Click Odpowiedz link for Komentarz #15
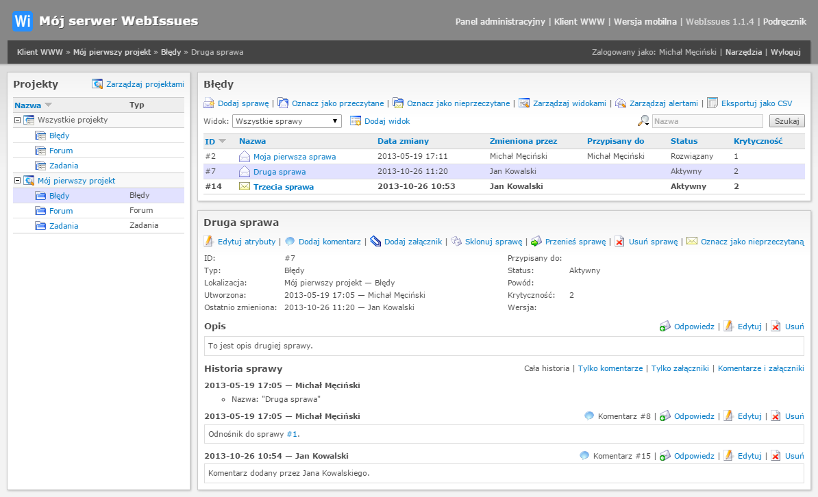Screen dimensions: 818x497 coord(694,456)
